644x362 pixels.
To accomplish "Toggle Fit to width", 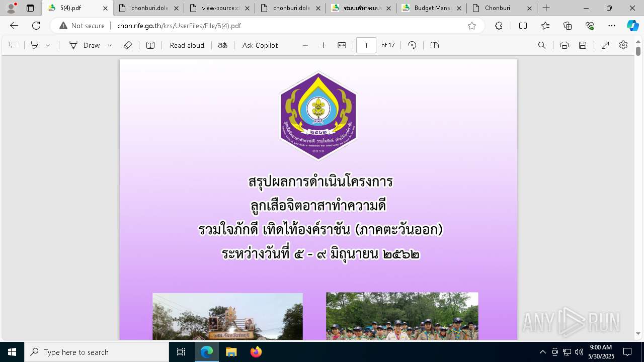I will coord(342,45).
